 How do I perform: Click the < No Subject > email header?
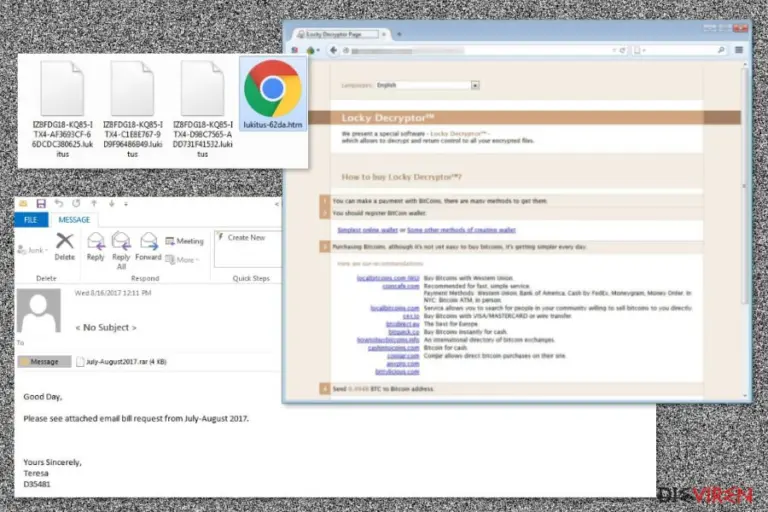click(x=106, y=327)
